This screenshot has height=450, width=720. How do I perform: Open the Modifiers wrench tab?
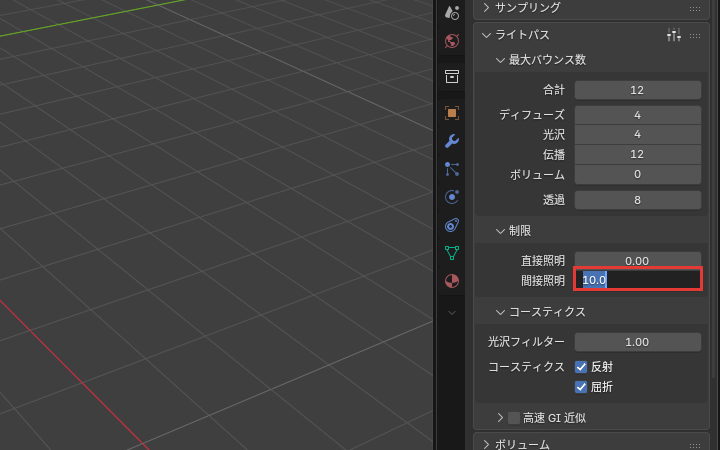(x=452, y=141)
